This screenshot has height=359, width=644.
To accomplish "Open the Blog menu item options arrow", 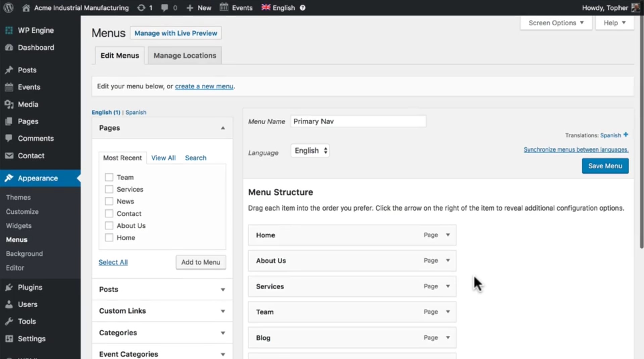I will click(448, 338).
